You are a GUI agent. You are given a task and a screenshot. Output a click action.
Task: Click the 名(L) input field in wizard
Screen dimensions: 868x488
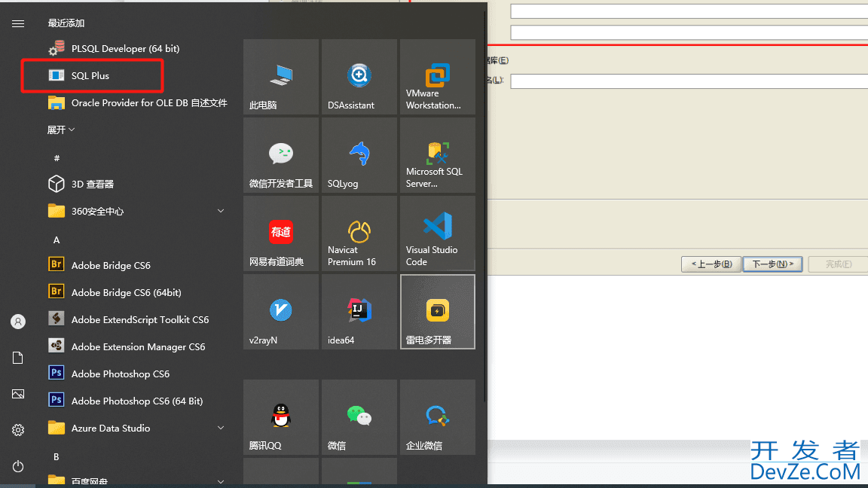tap(689, 81)
